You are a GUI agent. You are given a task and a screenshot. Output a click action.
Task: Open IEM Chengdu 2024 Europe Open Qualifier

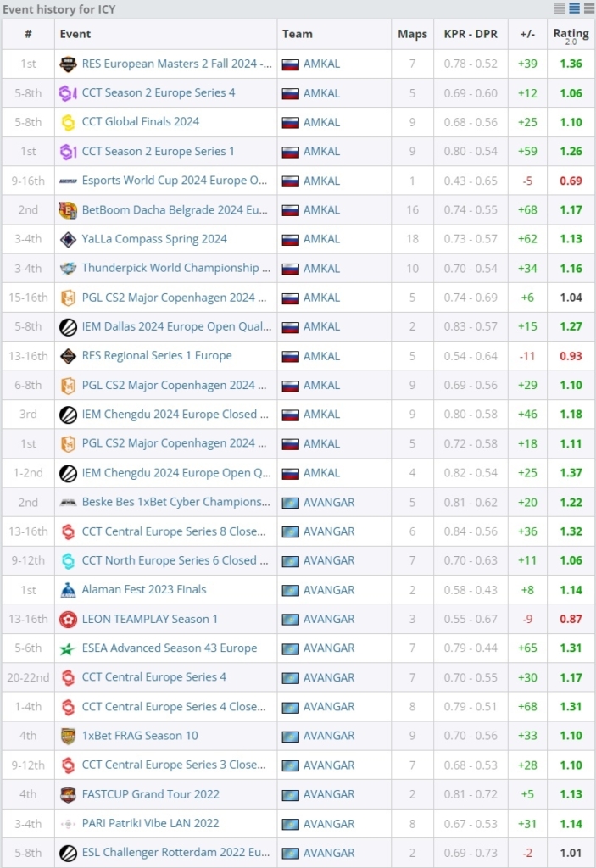coord(176,473)
